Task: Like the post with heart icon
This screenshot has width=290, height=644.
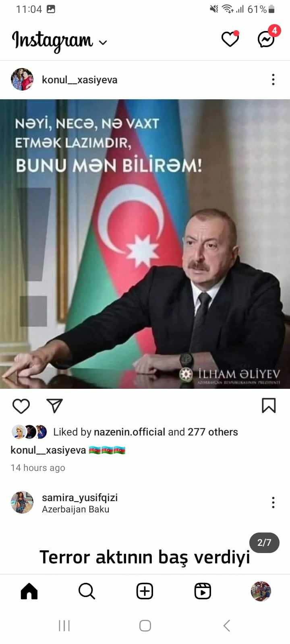Action: 21,406
